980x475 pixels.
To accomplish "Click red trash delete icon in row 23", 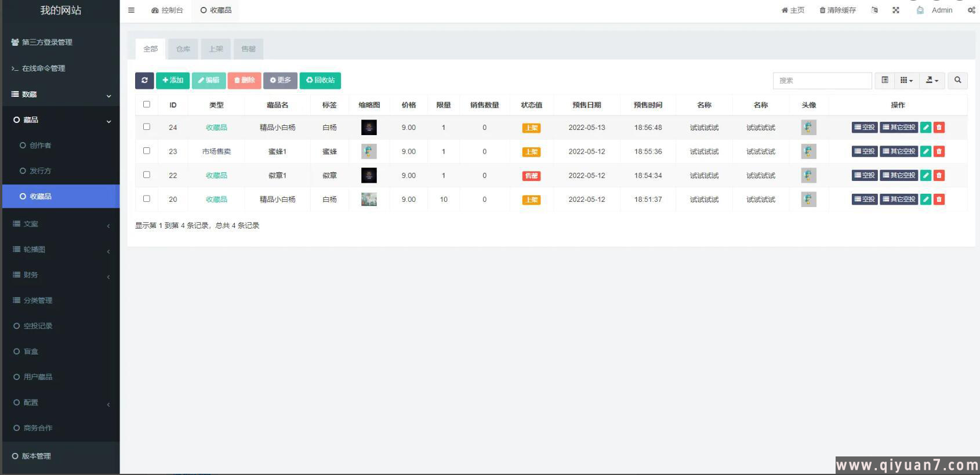I will click(x=939, y=151).
